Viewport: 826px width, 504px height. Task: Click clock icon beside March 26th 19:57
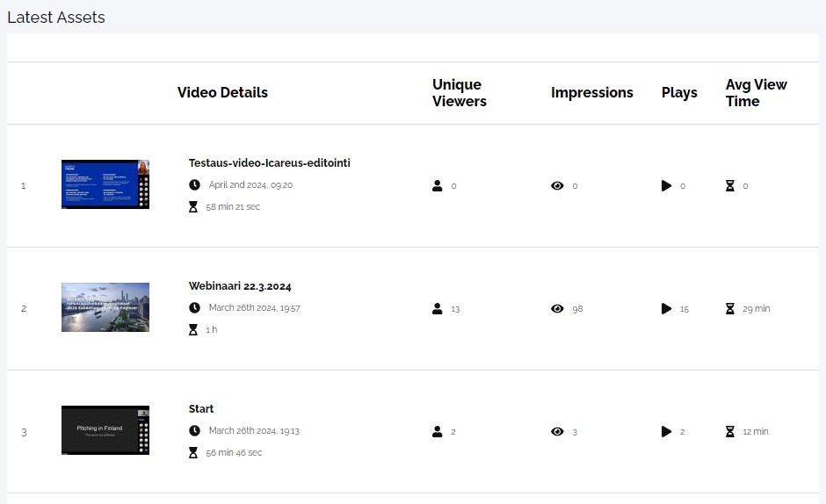194,307
